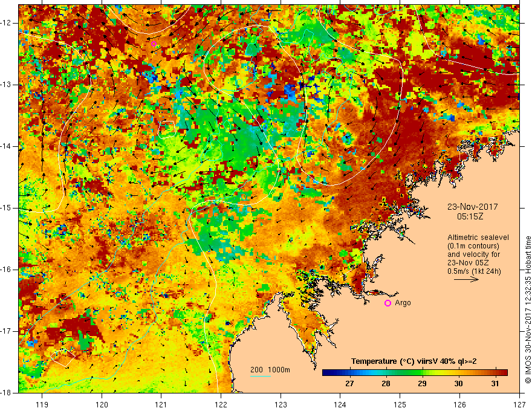
Task: Click latitude axis label -16
Action: (6, 270)
